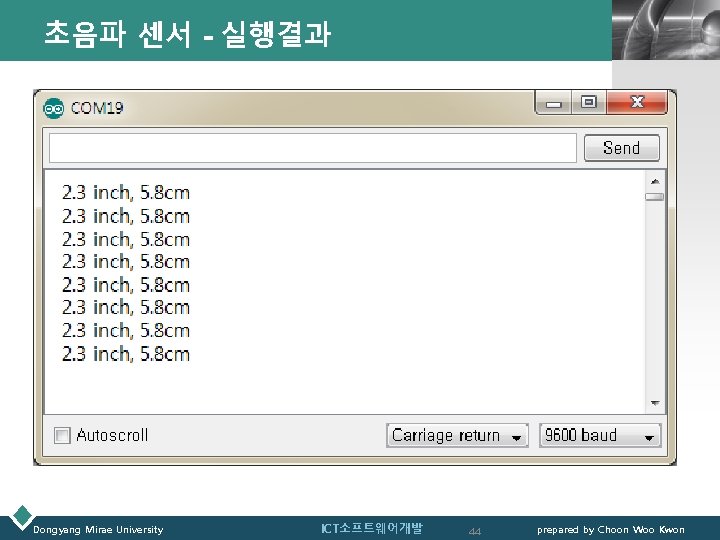Open the 9600 baud rate dropdown
720x540 pixels.
[600, 435]
